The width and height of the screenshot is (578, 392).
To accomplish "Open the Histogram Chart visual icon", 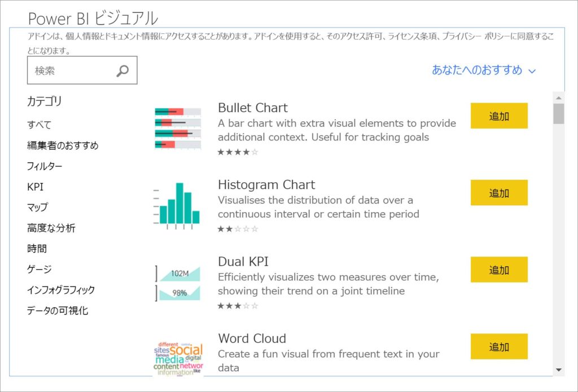I will tap(176, 206).
